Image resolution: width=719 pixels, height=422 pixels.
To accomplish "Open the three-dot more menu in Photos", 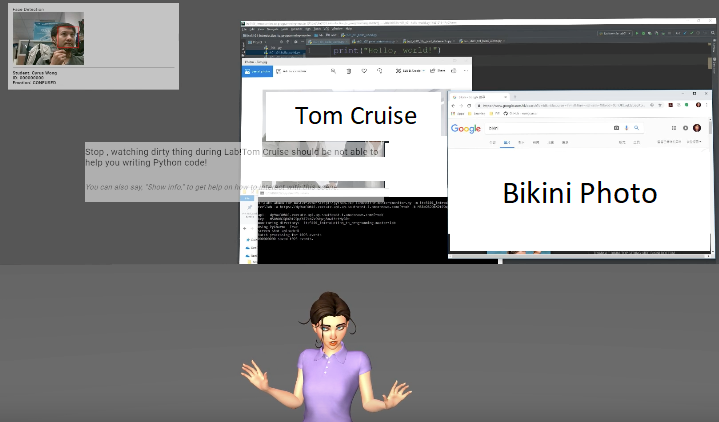I will [466, 71].
